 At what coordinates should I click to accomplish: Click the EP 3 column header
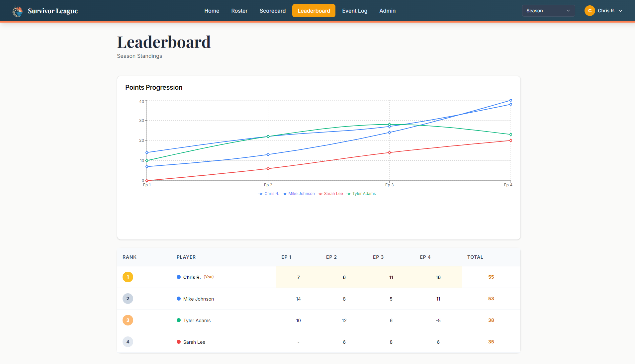(378, 257)
